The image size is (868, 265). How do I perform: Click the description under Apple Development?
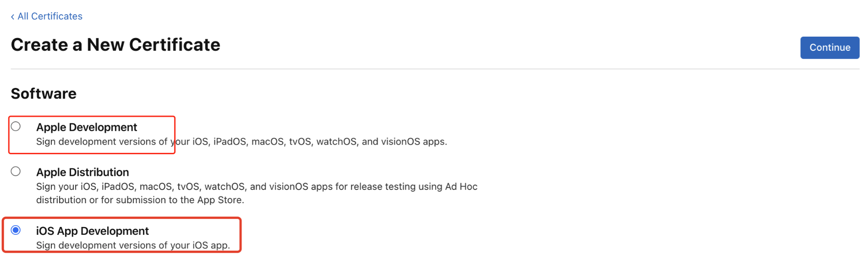pos(241,142)
